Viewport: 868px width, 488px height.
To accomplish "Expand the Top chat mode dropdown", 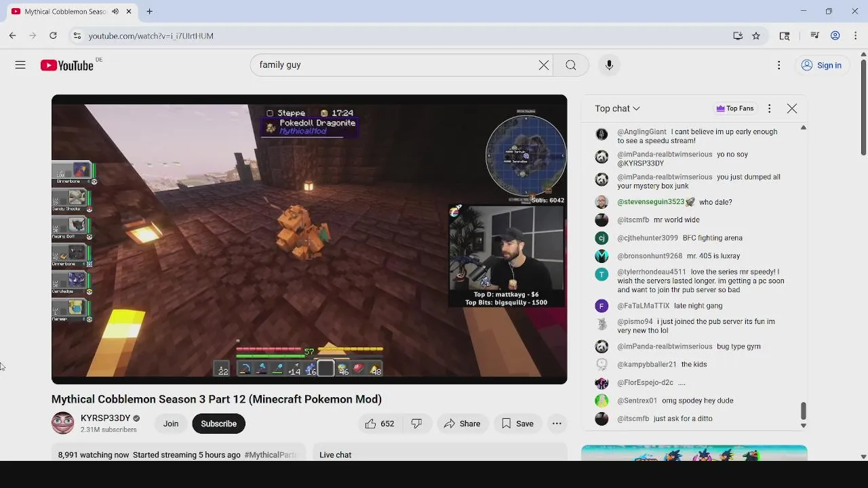I will click(617, 108).
